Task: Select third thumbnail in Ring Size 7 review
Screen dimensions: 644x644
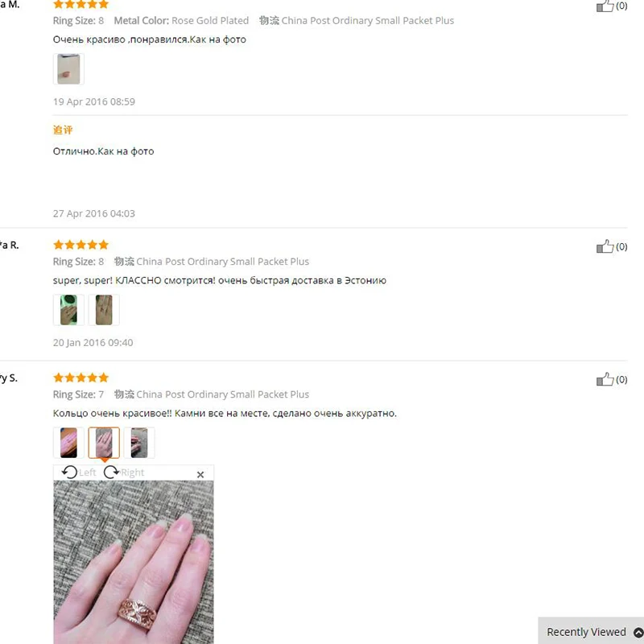Action: click(139, 443)
